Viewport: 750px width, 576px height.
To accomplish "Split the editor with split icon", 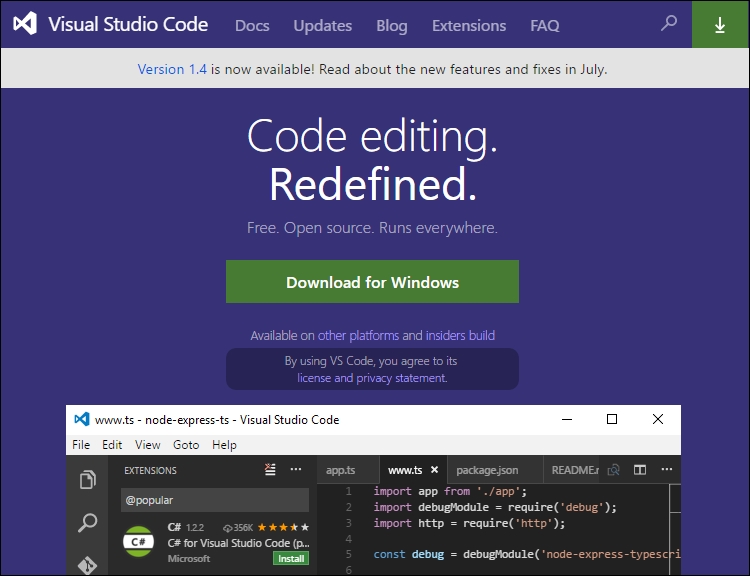I will (640, 470).
